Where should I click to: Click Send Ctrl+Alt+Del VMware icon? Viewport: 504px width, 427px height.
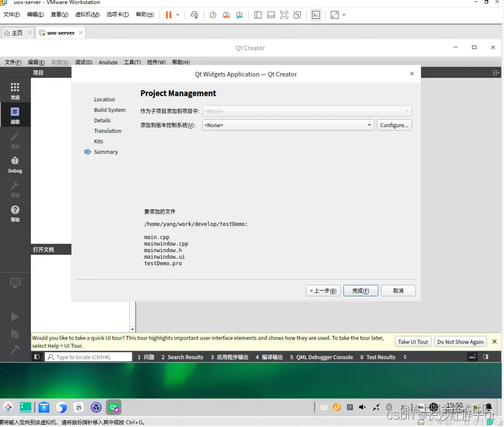click(x=194, y=15)
